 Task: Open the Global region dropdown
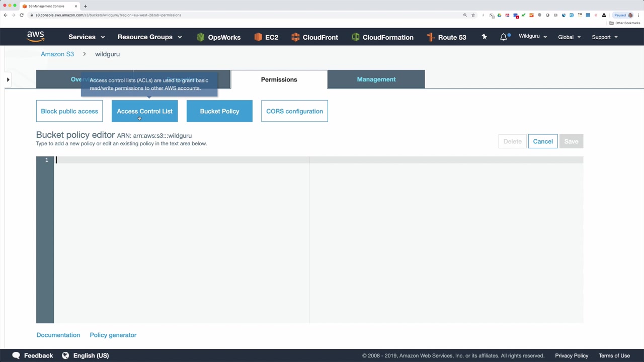tap(569, 37)
